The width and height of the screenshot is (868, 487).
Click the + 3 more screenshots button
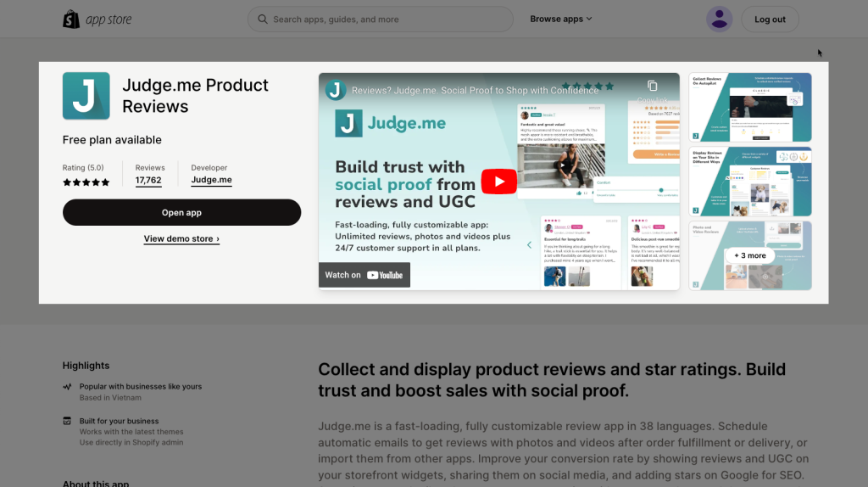[750, 255]
